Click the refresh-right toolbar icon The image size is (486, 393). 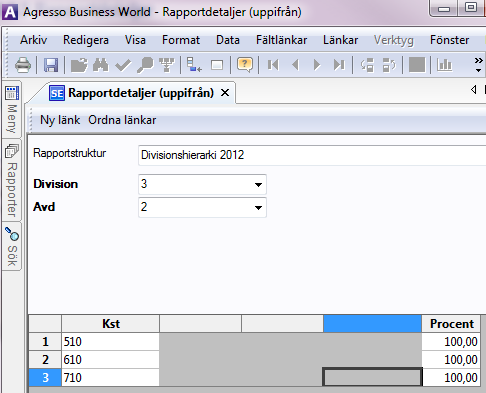pyautogui.click(x=389, y=65)
